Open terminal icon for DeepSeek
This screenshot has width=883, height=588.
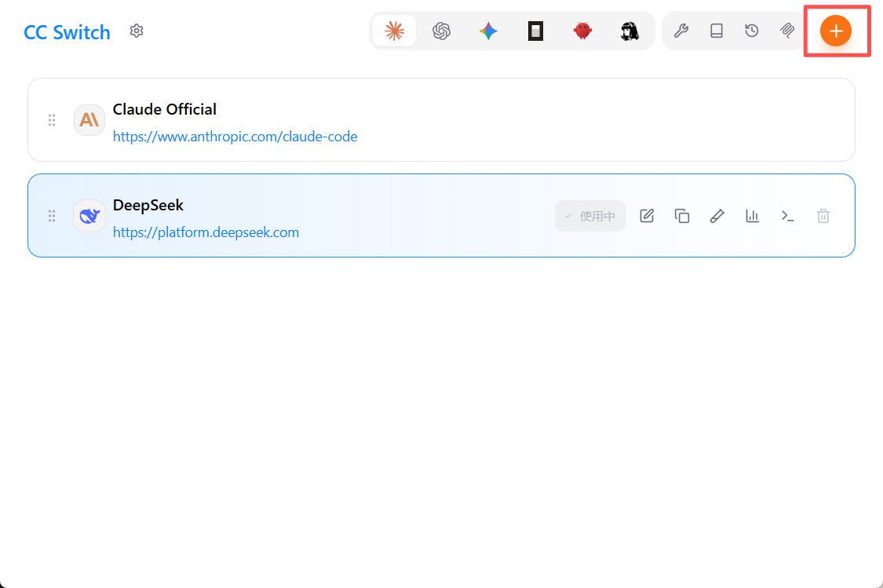click(x=788, y=216)
